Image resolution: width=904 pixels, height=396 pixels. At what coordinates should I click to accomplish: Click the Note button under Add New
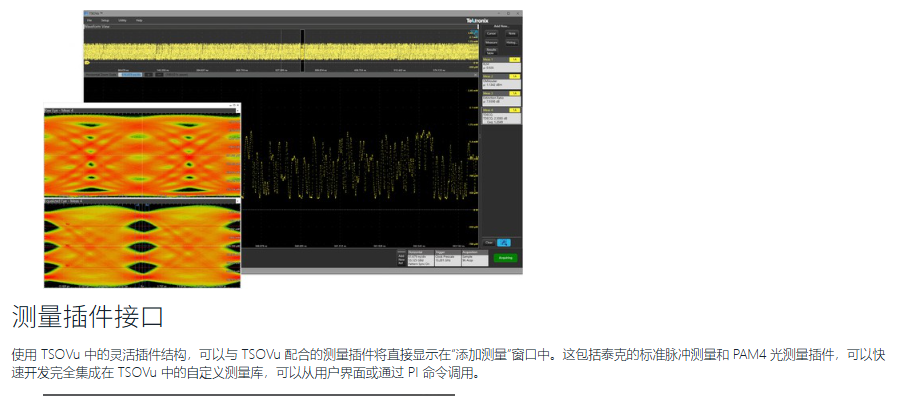point(512,33)
